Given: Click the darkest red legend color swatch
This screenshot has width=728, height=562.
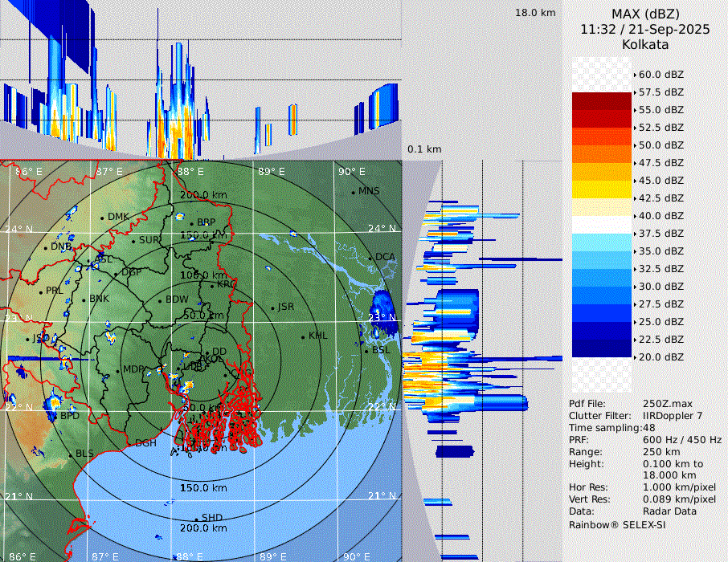Looking at the screenshot, I should (x=601, y=100).
